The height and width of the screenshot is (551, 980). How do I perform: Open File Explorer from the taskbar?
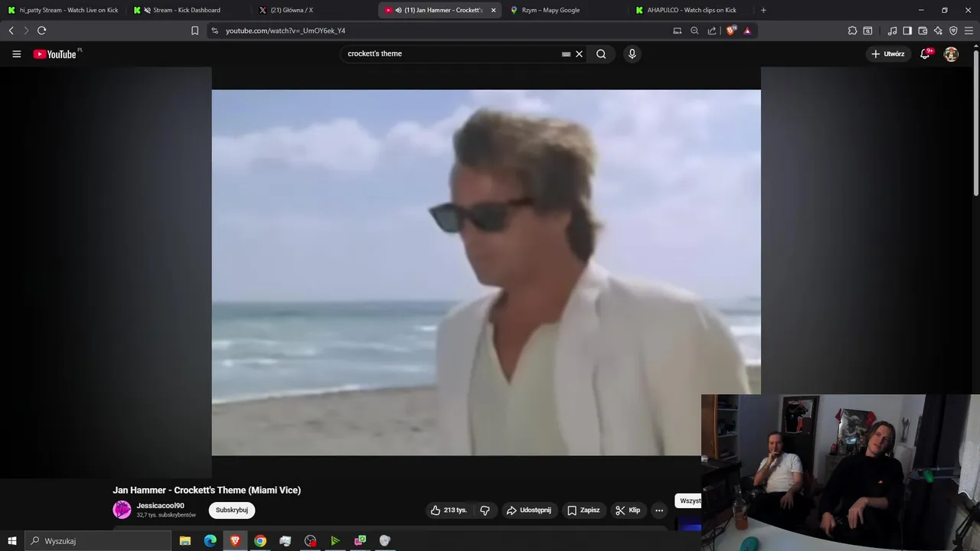tap(185, 540)
